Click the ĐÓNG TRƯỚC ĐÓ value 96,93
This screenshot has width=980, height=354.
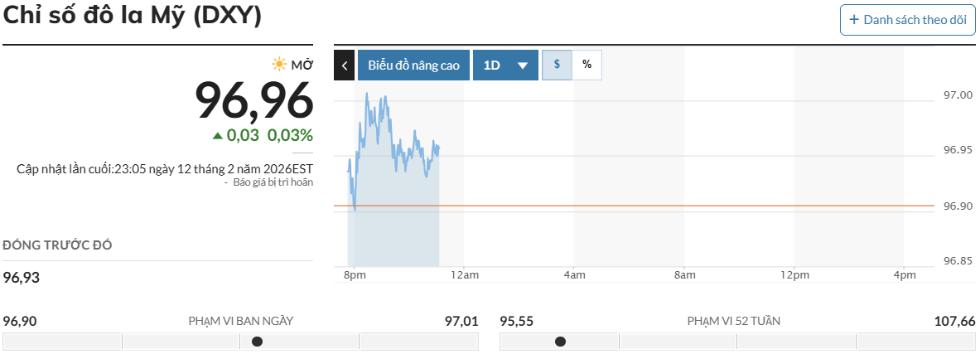[22, 277]
